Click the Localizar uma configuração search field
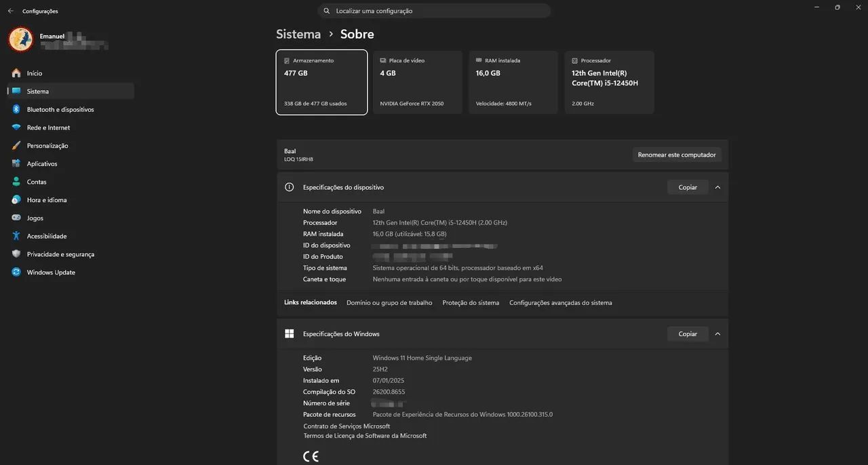The image size is (868, 465). 434,11
